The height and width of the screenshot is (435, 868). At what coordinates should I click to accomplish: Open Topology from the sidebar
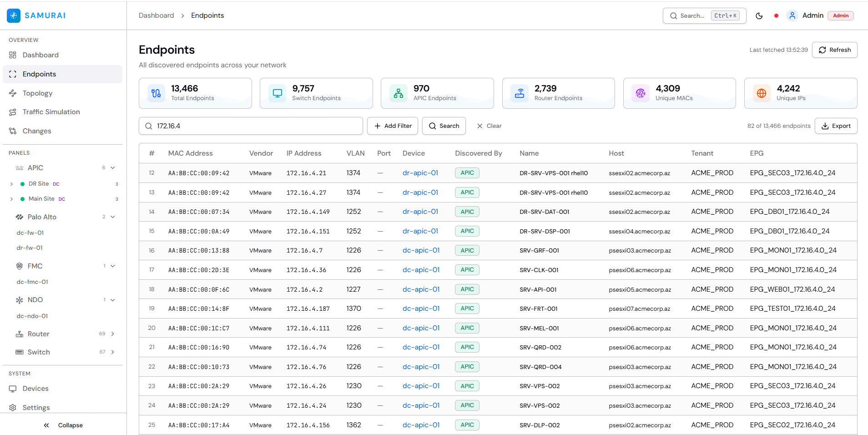37,93
